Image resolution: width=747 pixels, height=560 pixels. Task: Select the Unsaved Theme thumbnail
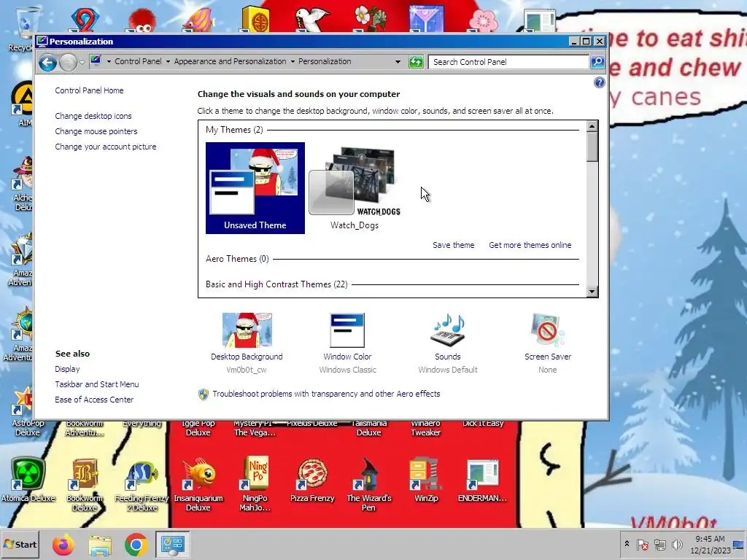click(255, 188)
